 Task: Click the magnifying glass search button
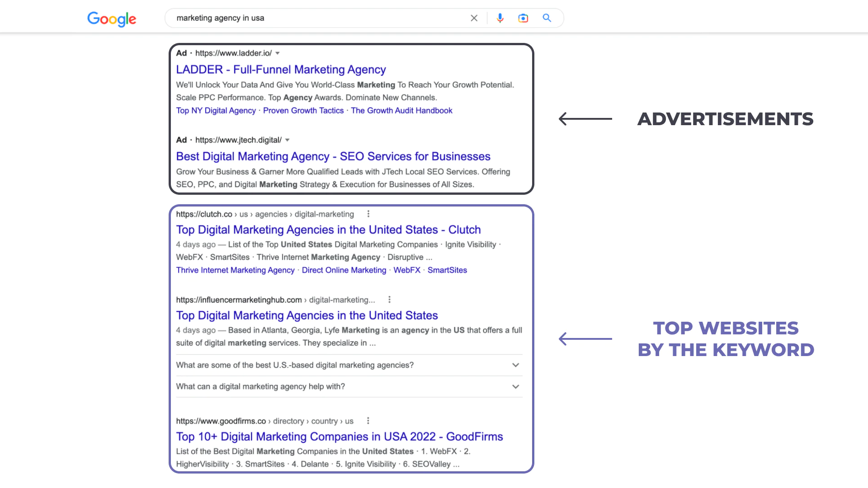coord(547,18)
